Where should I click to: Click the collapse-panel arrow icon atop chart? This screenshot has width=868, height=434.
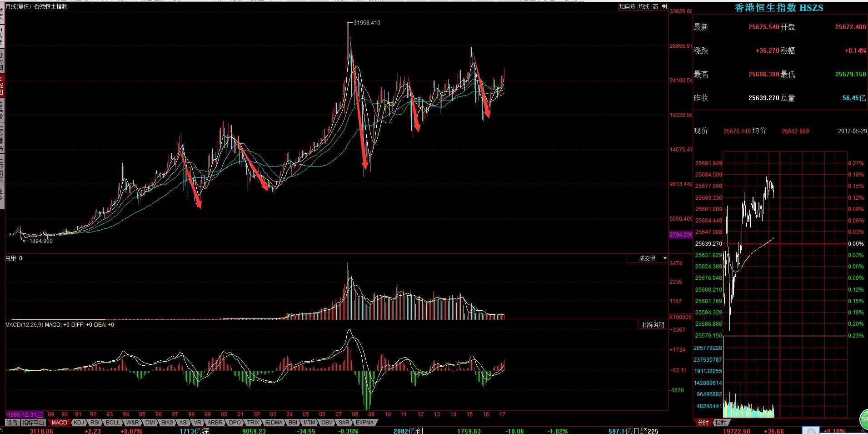664,6
